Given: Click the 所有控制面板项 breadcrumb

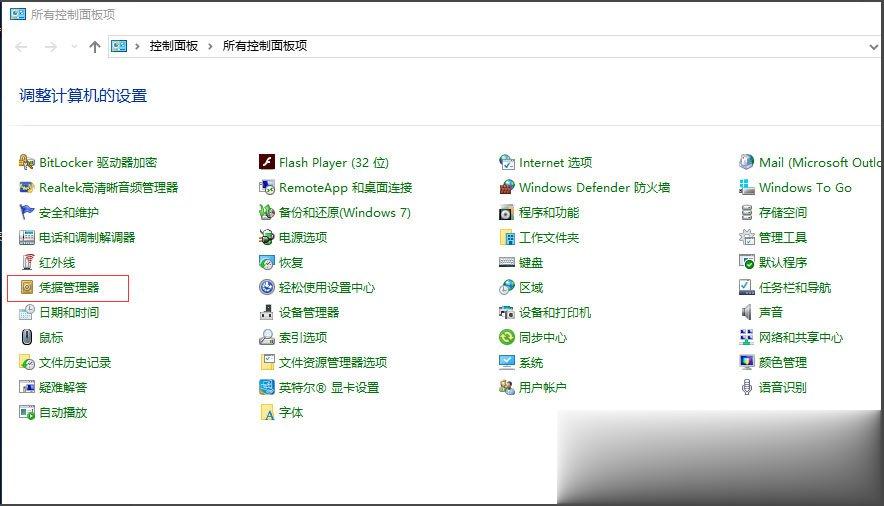Looking at the screenshot, I should pyautogui.click(x=265, y=46).
